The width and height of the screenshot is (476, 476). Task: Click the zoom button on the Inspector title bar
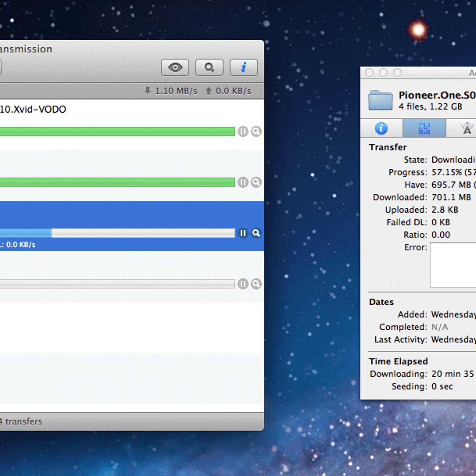pyautogui.click(x=397, y=73)
